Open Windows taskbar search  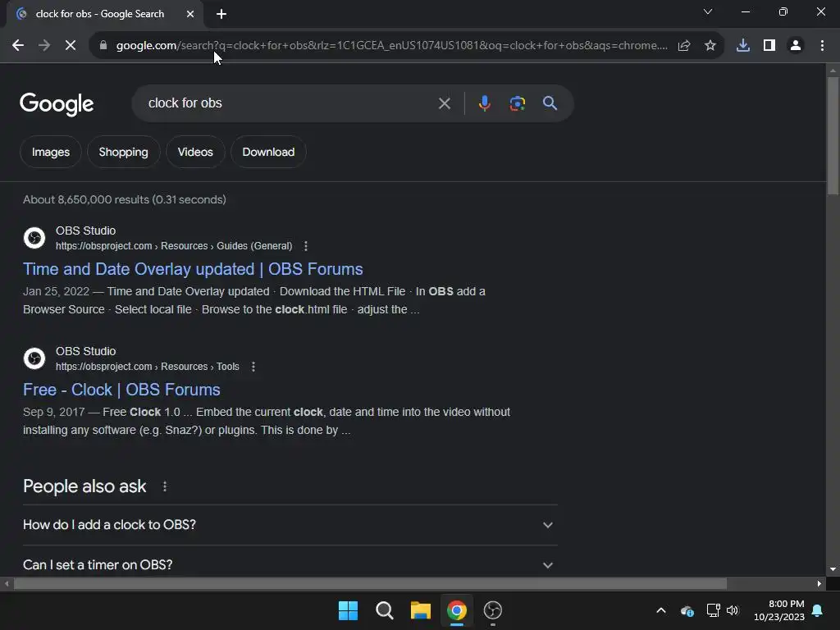384,610
